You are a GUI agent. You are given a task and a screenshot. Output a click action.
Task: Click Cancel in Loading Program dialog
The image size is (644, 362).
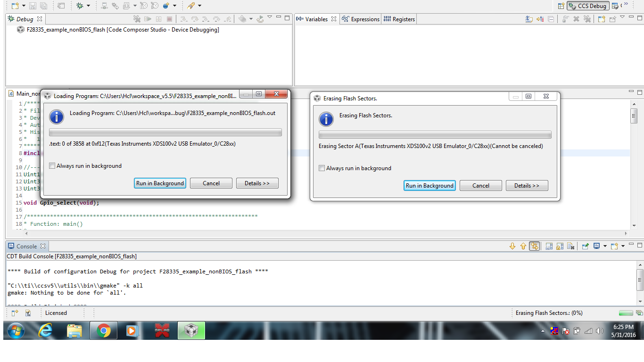(x=211, y=183)
